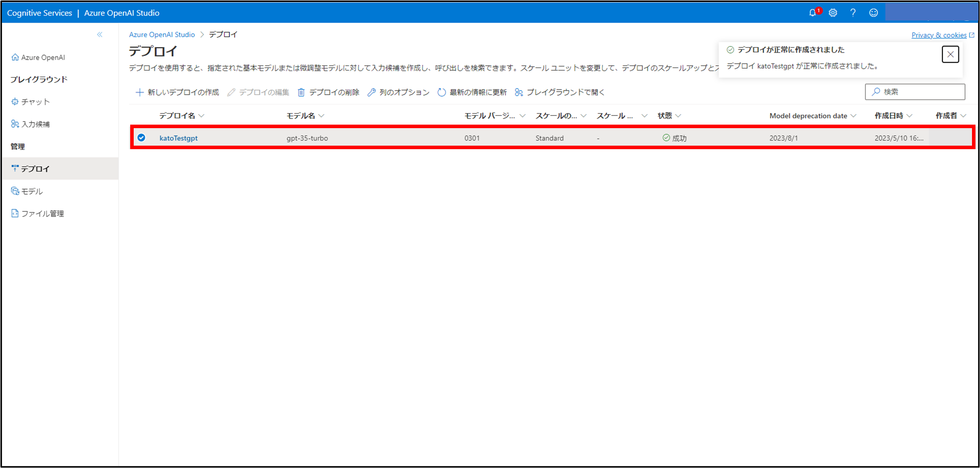Open Model deprecation date column dropdown
This screenshot has height=468, width=980.
coord(853,116)
